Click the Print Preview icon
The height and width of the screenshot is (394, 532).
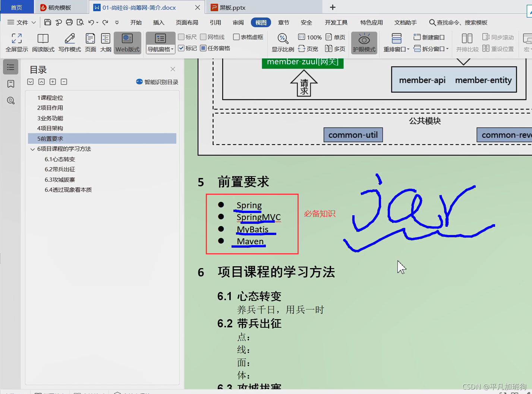pos(80,22)
